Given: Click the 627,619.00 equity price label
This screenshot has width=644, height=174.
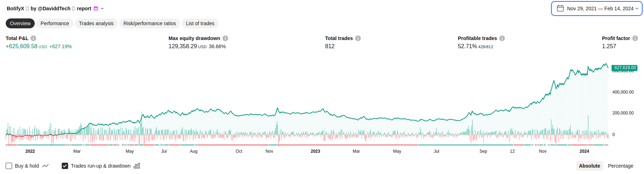Looking at the screenshot, I should pos(625,68).
